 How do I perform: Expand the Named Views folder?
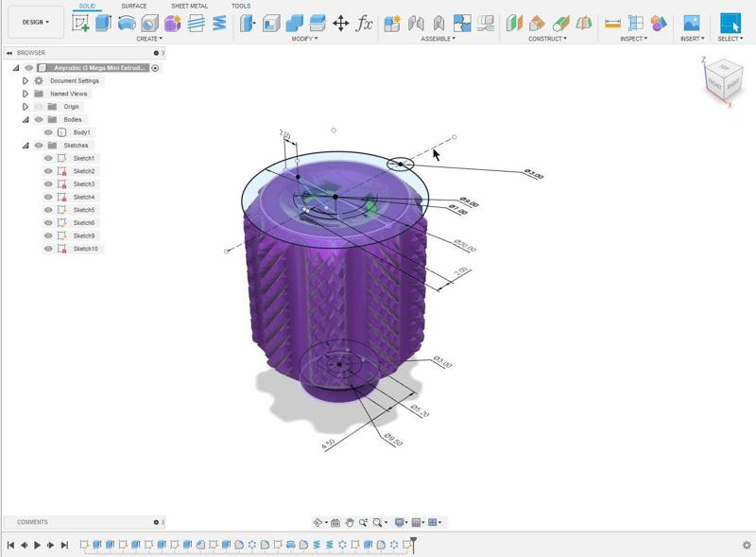(x=26, y=94)
